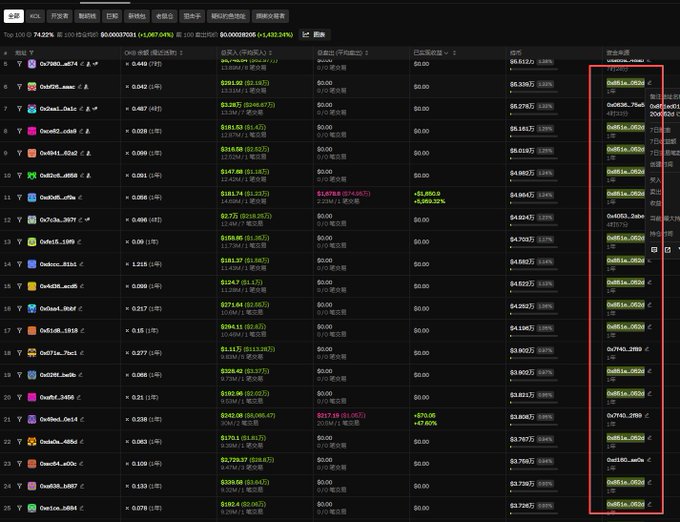Open the address column header filter
This screenshot has width=680, height=522.
(31, 53)
